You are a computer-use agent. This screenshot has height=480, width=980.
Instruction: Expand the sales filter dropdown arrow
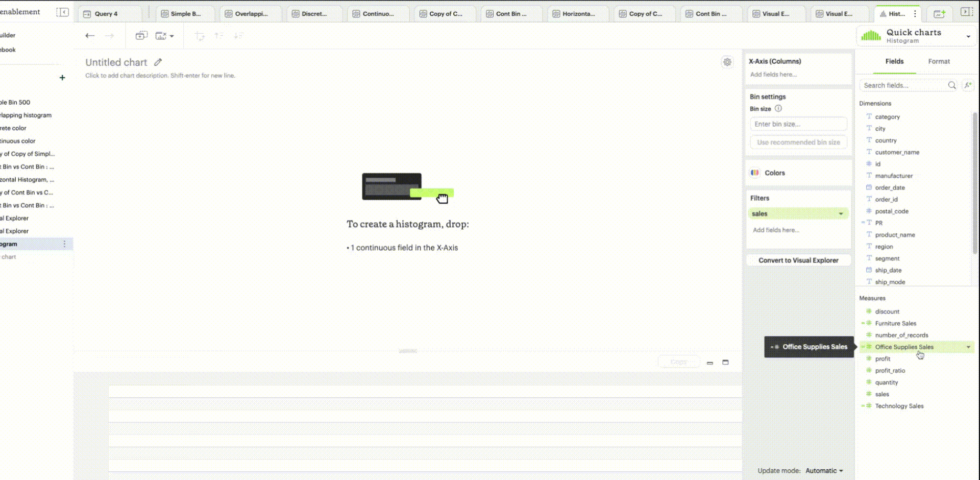tap(841, 214)
